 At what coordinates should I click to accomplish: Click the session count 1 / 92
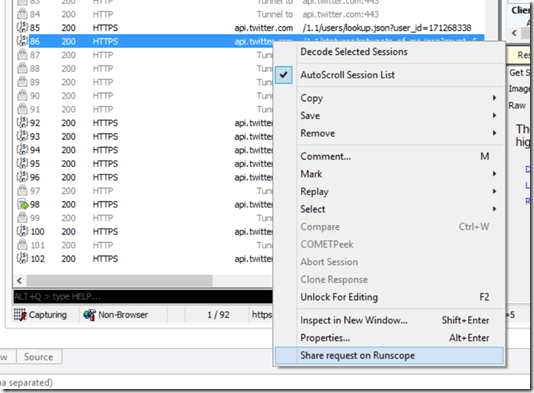click(x=218, y=315)
